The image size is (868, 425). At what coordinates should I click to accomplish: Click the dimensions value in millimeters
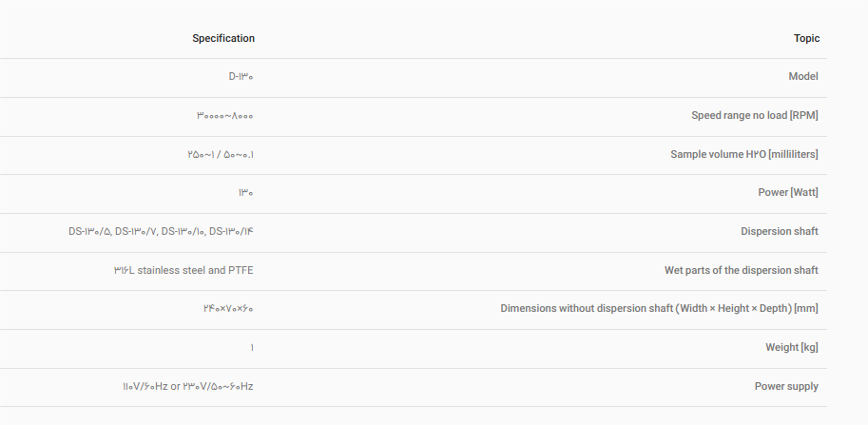(x=228, y=309)
